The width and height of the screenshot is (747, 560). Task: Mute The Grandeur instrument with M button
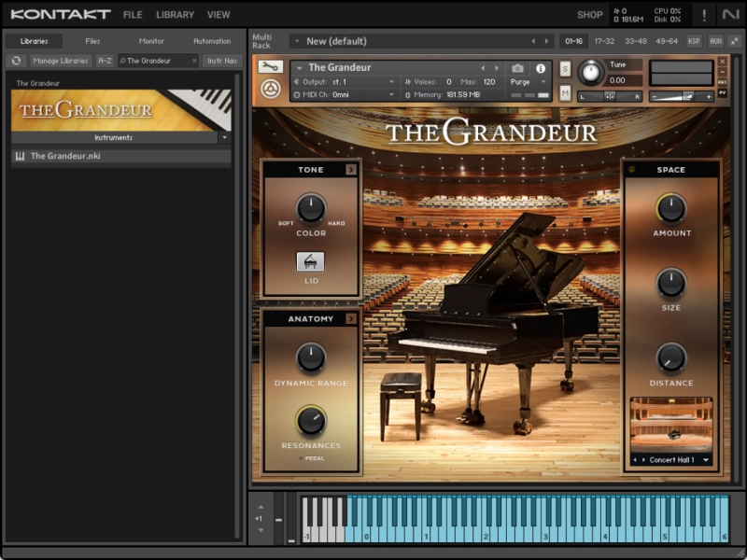[566, 92]
